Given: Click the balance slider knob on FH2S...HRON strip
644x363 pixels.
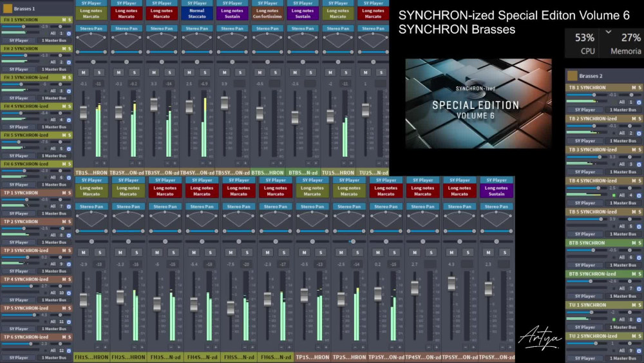Looking at the screenshot, I should [129, 242].
